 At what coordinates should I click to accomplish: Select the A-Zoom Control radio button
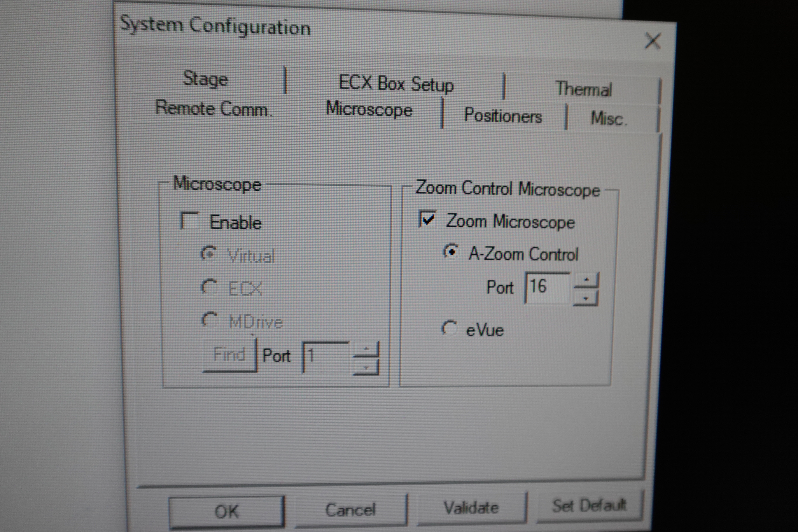tap(451, 252)
